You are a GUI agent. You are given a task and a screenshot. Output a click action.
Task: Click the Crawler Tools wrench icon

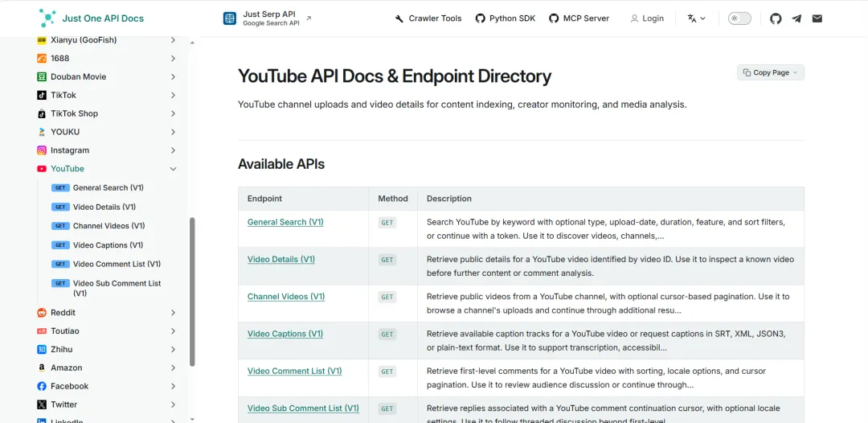click(x=399, y=18)
